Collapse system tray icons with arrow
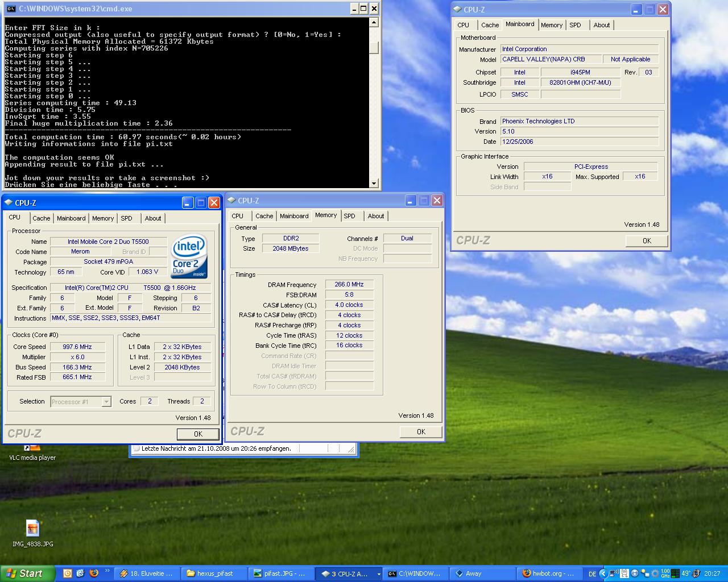 click(603, 573)
